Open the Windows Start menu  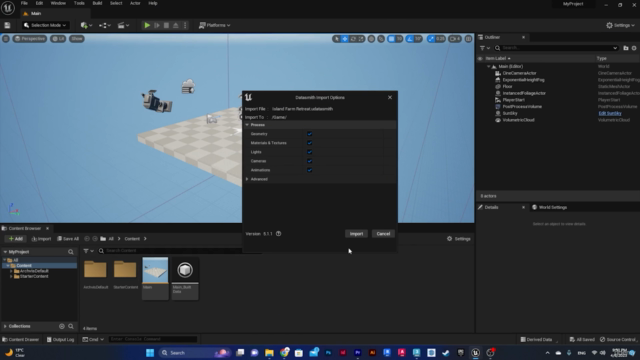tap(150, 353)
